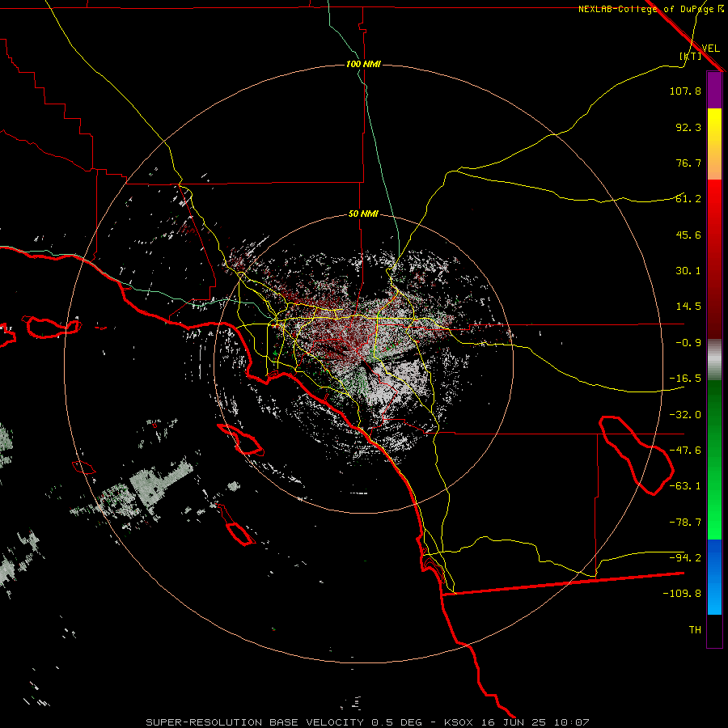
Task: Click the [KT] units label
Action: (691, 56)
